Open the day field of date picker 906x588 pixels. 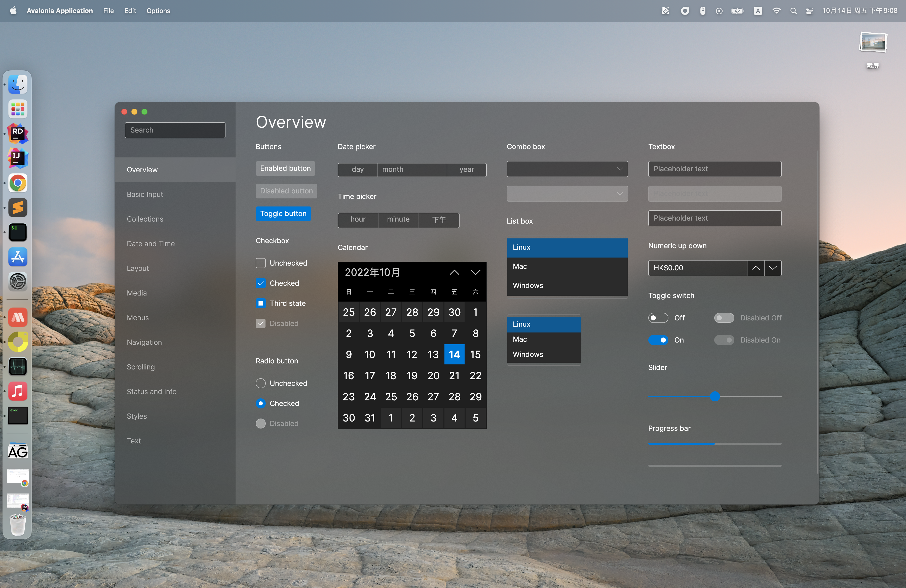(x=357, y=170)
